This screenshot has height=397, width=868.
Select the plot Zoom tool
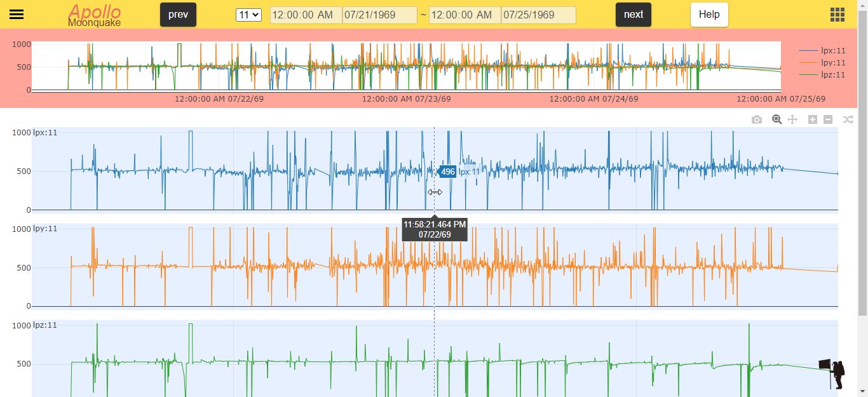[x=776, y=119]
